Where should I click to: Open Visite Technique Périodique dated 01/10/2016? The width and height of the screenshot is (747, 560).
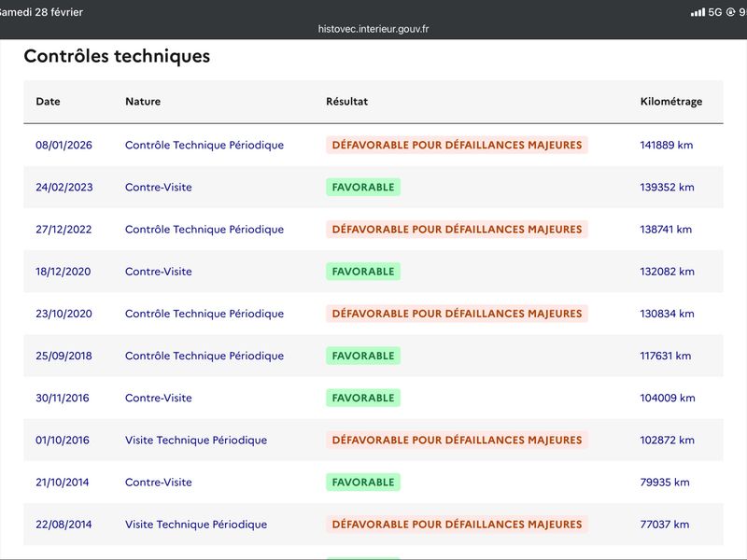tap(196, 440)
